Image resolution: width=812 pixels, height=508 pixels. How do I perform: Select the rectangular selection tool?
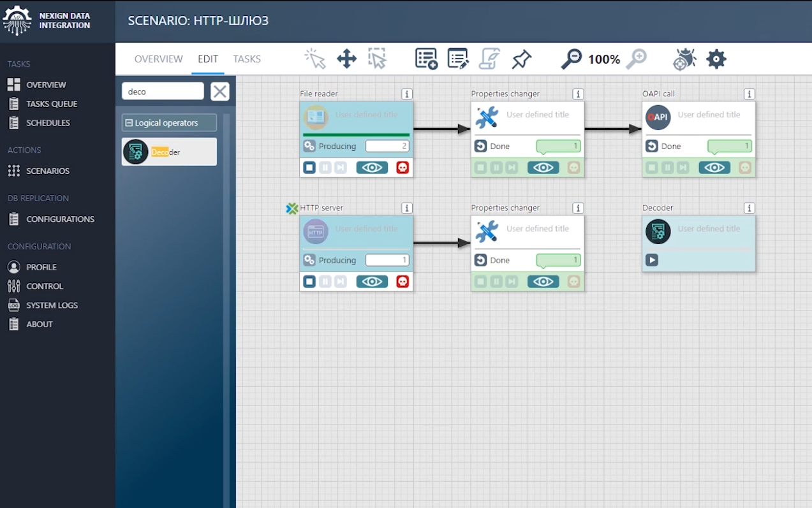(377, 59)
